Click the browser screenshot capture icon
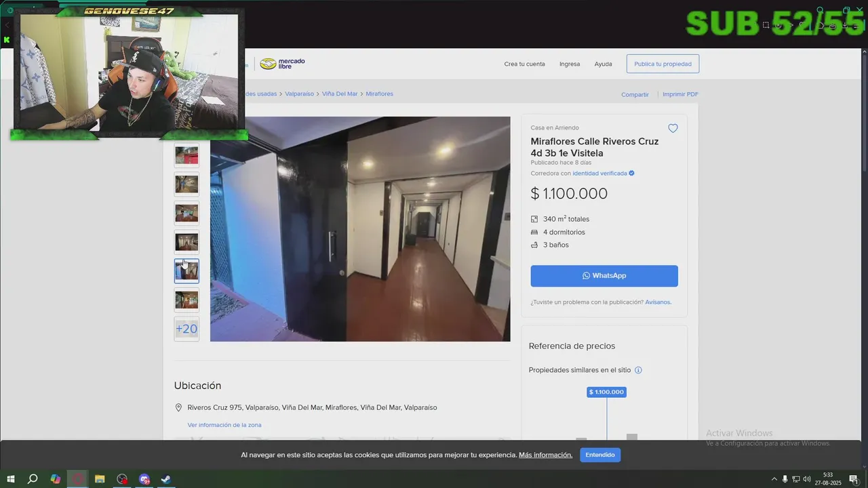Viewport: 868px width, 488px height. pos(766,25)
